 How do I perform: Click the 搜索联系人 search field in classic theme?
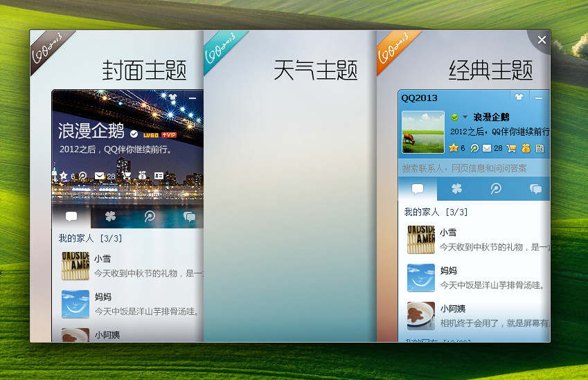point(474,168)
